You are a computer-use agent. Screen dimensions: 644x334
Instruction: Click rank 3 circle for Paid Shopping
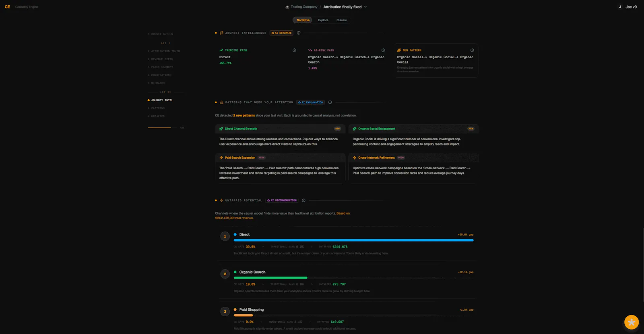[x=225, y=311]
